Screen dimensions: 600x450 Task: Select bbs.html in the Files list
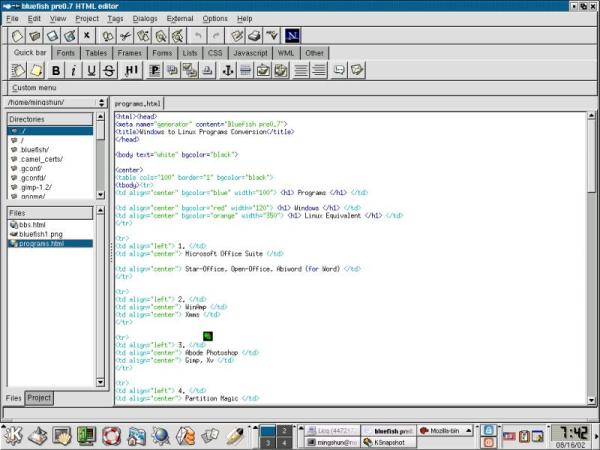tap(32, 225)
